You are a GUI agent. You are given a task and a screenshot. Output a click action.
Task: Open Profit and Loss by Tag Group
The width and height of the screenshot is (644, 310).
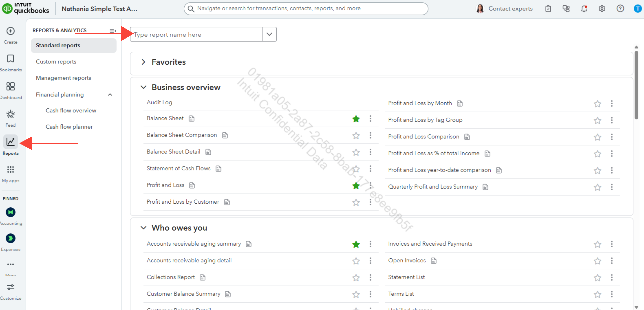pyautogui.click(x=425, y=120)
